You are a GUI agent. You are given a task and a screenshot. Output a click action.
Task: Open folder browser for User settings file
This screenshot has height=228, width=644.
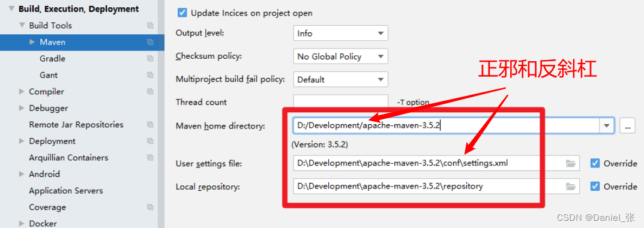click(x=571, y=163)
